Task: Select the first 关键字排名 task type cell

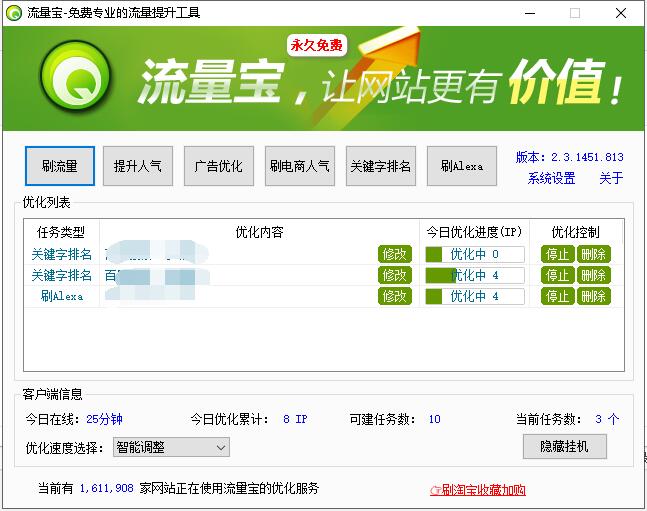Action: [x=61, y=254]
